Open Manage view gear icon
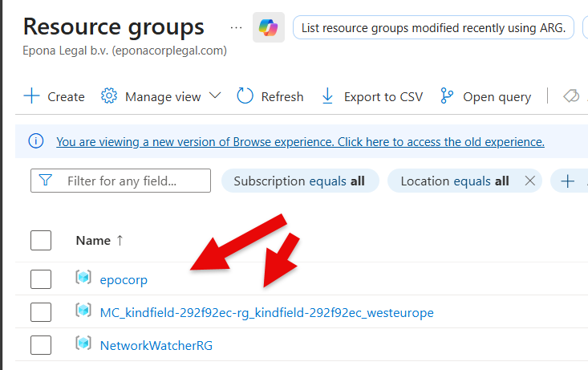This screenshot has width=588, height=370. click(109, 96)
